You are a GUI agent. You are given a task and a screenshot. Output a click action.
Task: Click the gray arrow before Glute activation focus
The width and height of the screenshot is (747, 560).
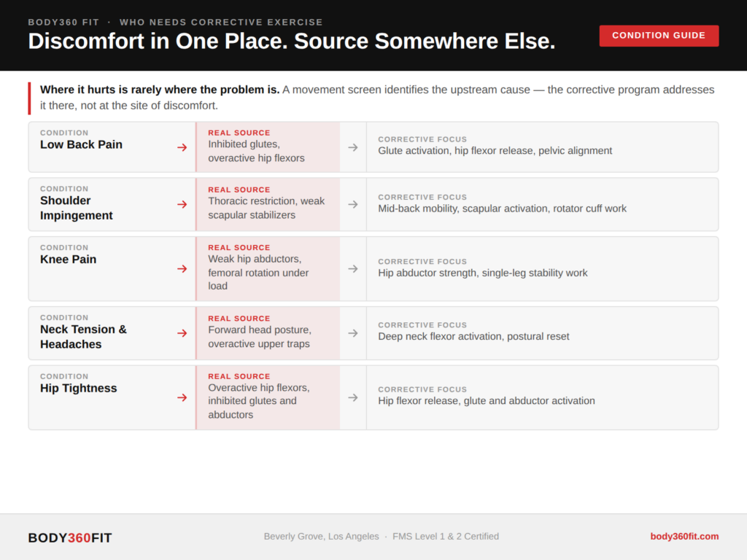[353, 147]
